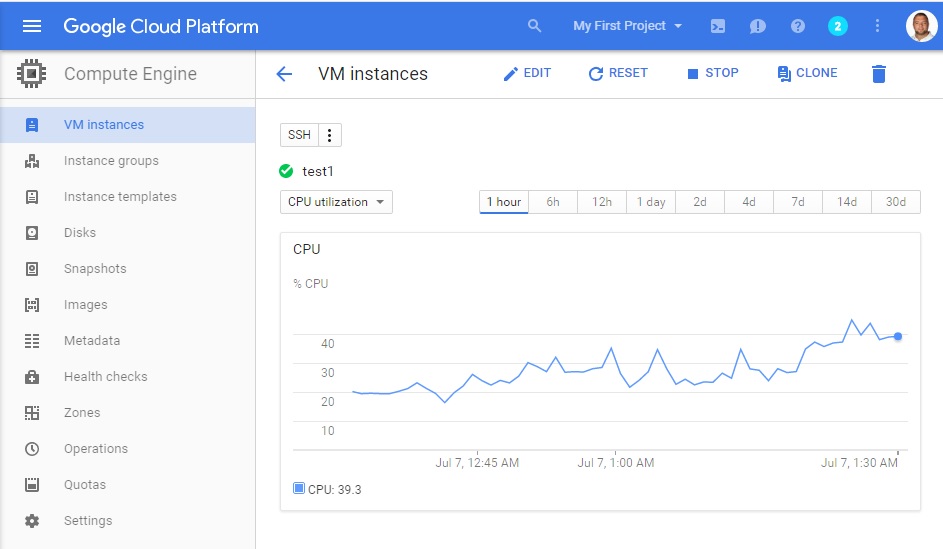Select the 12h time range
This screenshot has width=943, height=549.
tap(602, 202)
